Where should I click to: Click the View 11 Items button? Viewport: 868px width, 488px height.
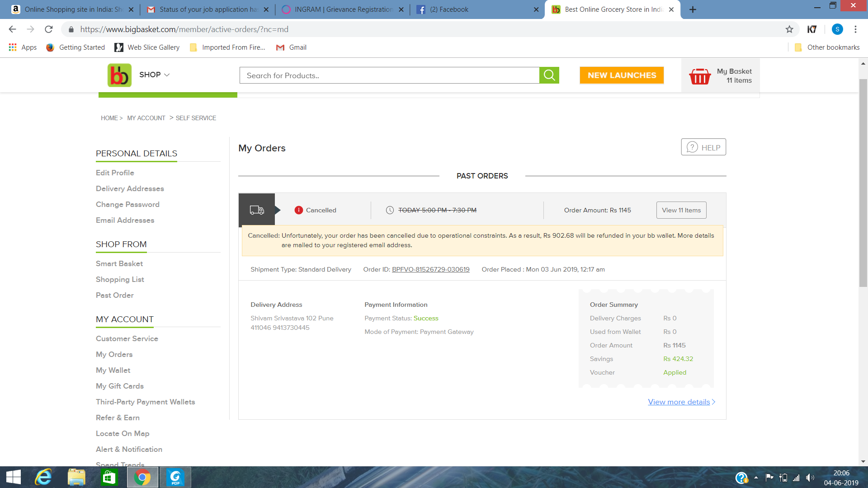[x=681, y=210]
